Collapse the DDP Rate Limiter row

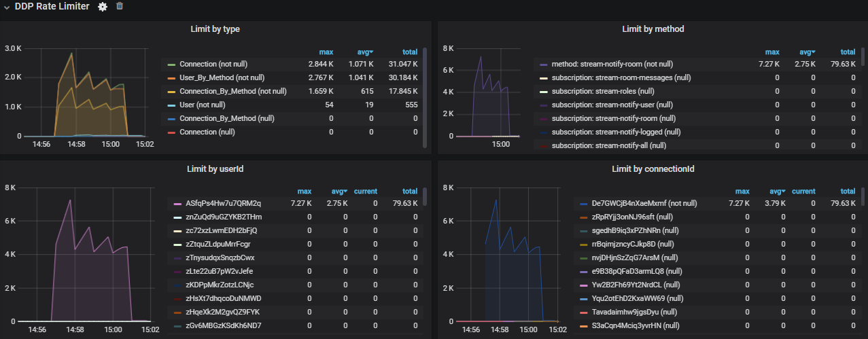tap(6, 7)
